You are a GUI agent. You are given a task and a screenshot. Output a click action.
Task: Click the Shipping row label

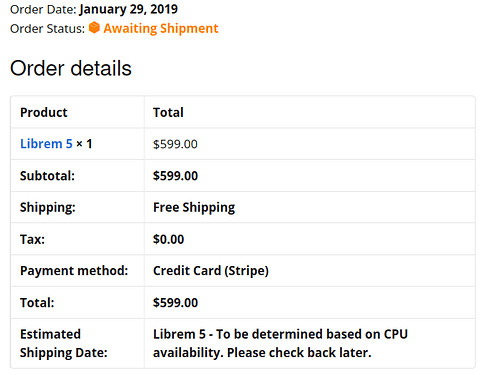tap(48, 208)
